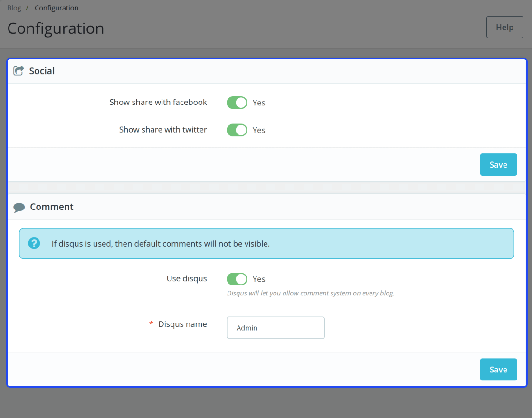Click the Social share icon in panel header
The width and height of the screenshot is (532, 418).
point(19,71)
